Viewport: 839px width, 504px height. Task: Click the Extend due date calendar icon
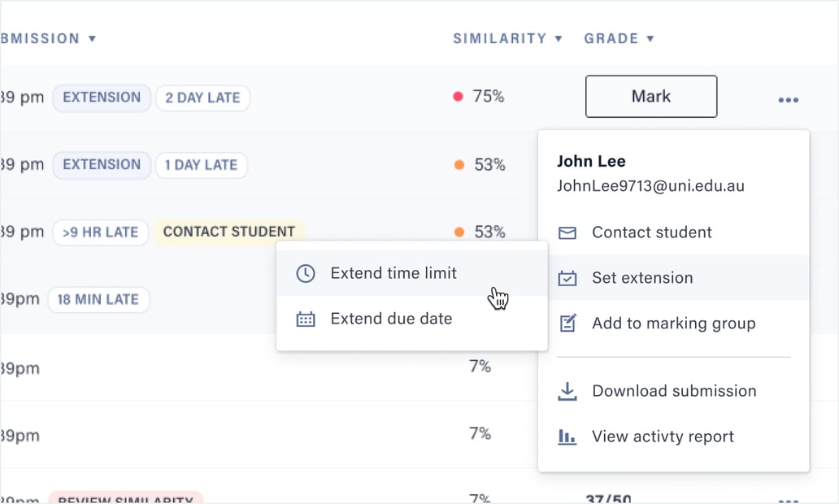coord(305,319)
